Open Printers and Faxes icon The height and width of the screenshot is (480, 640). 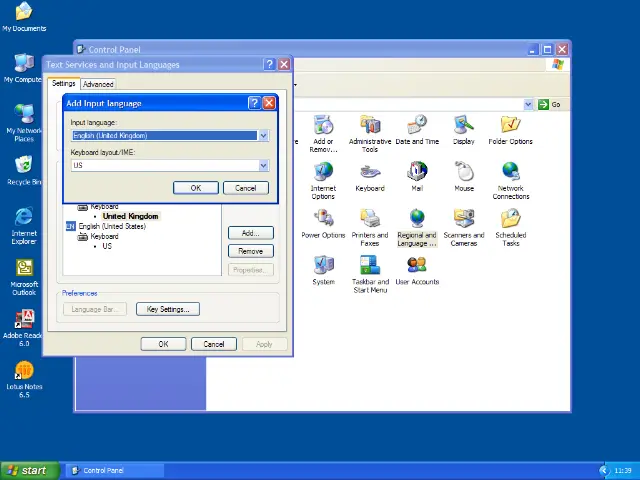coord(370,220)
